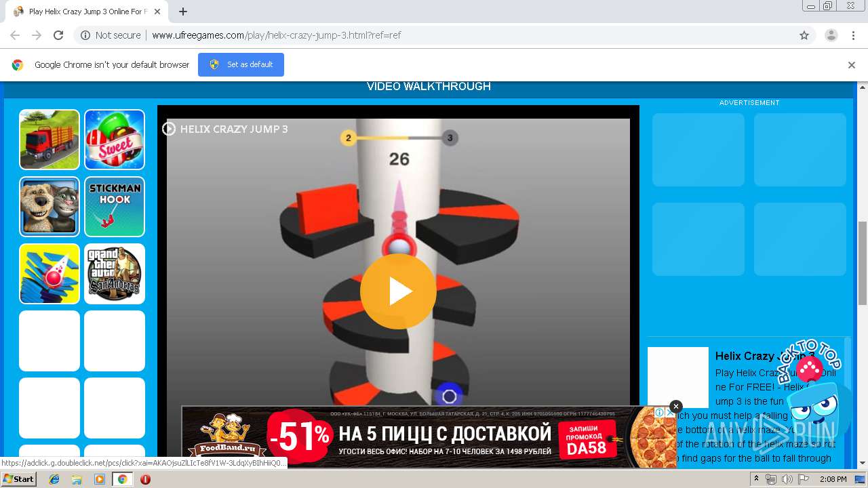Open the truck game thumbnail

click(x=50, y=140)
